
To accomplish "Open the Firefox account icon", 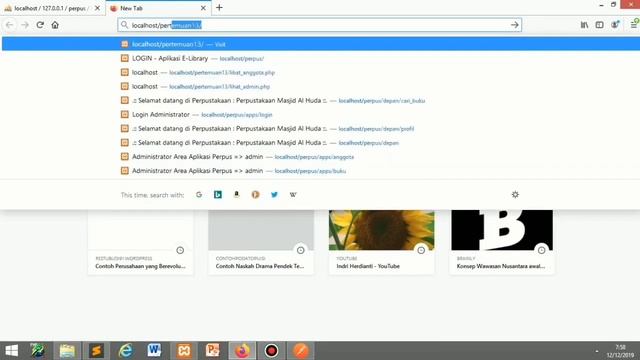I will [x=615, y=25].
